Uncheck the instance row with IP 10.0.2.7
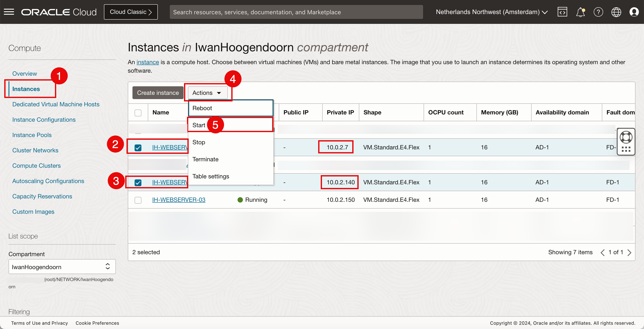Image resolution: width=644 pixels, height=329 pixels. tap(138, 148)
